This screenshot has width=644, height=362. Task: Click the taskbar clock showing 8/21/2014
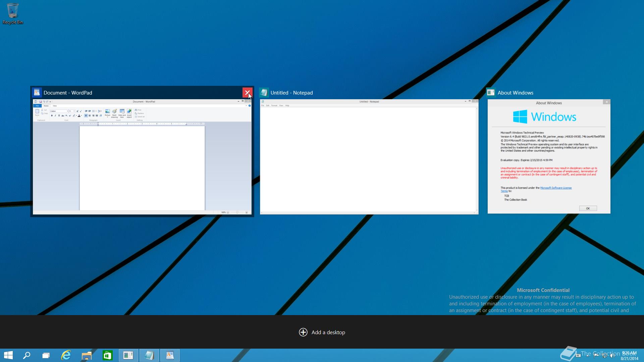(x=629, y=356)
